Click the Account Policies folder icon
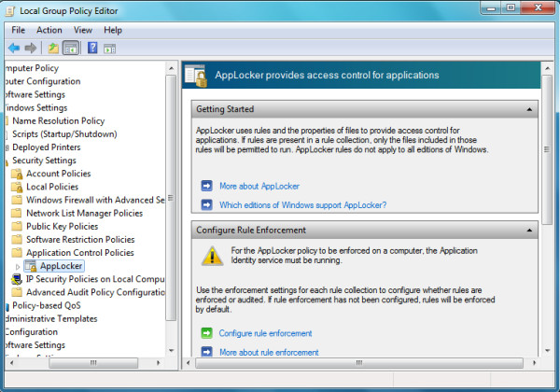The image size is (560, 392). pos(17,174)
